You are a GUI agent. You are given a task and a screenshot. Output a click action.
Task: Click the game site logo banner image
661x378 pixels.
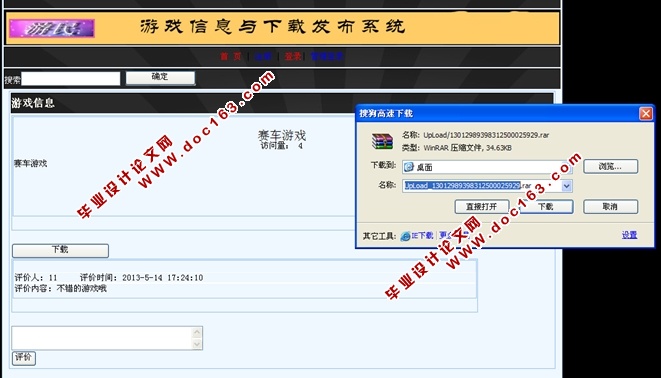click(x=52, y=28)
